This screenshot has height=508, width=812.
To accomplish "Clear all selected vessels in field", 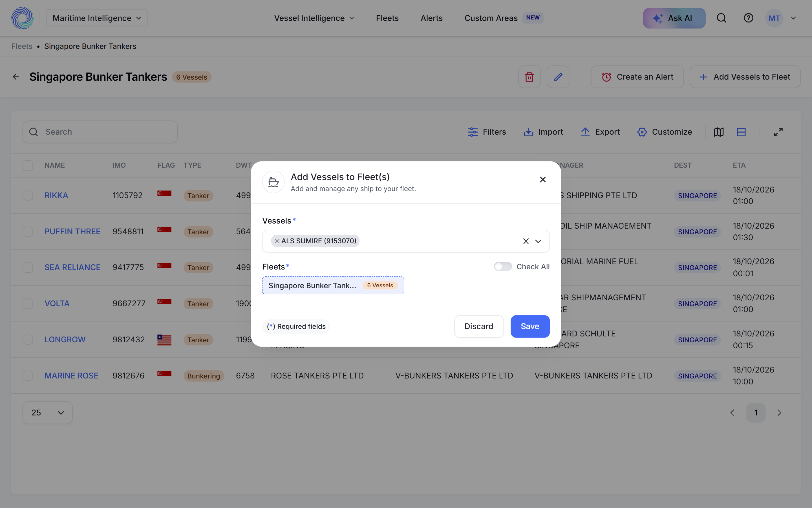I will click(x=526, y=241).
